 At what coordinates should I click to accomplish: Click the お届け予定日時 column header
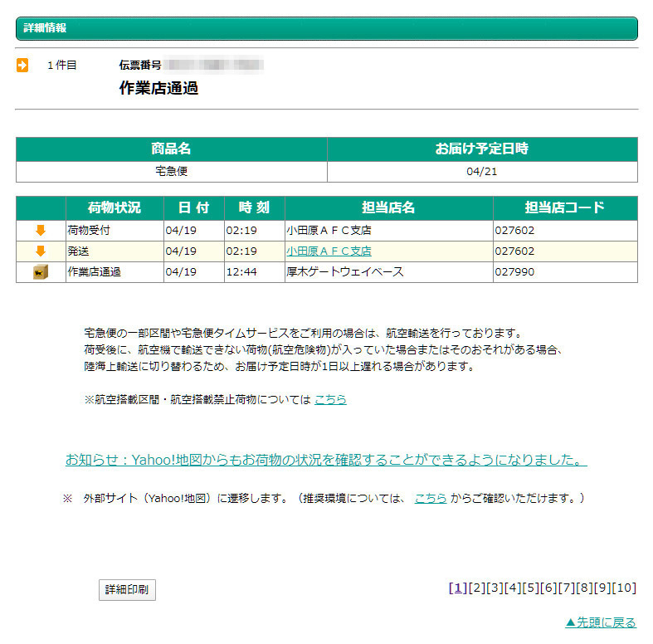[482, 149]
